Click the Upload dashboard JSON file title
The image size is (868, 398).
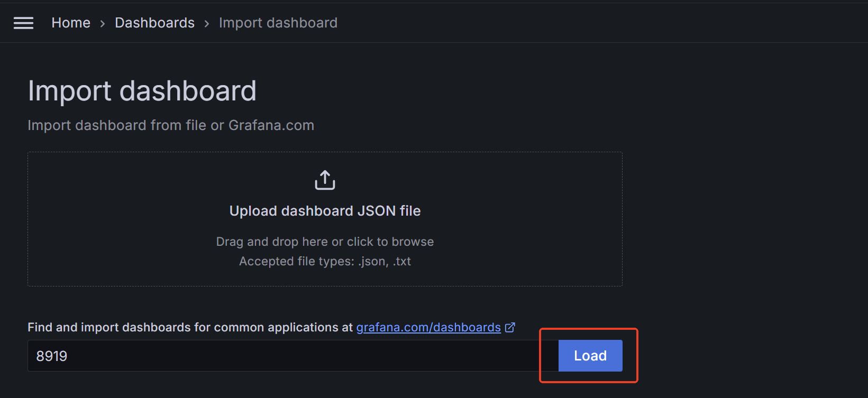(325, 211)
